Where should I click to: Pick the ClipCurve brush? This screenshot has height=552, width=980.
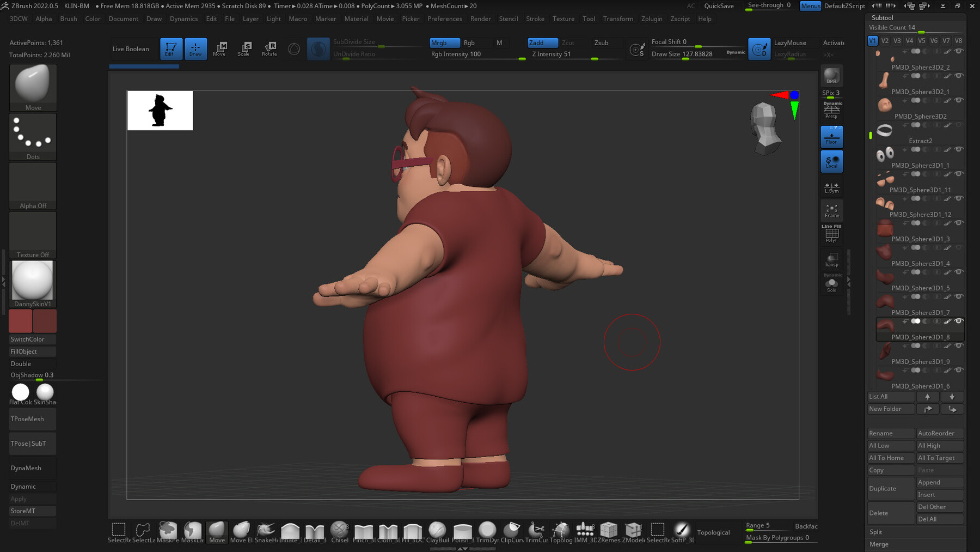pyautogui.click(x=512, y=532)
